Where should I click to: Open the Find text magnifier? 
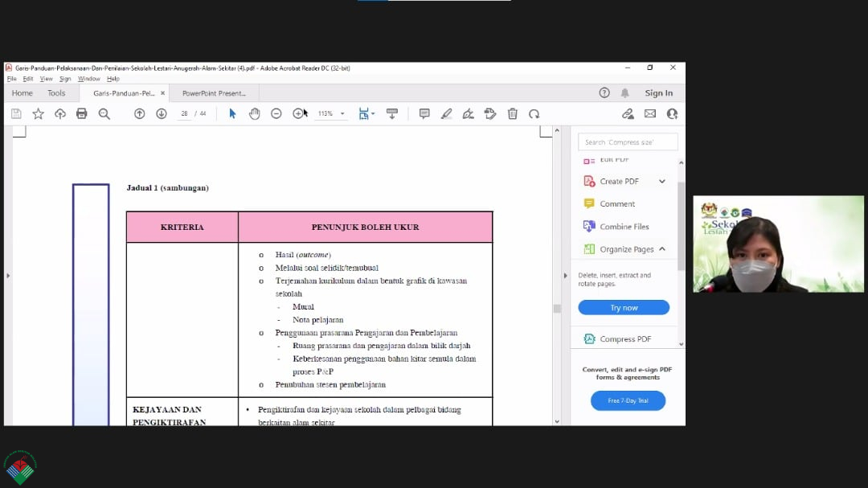pyautogui.click(x=104, y=113)
